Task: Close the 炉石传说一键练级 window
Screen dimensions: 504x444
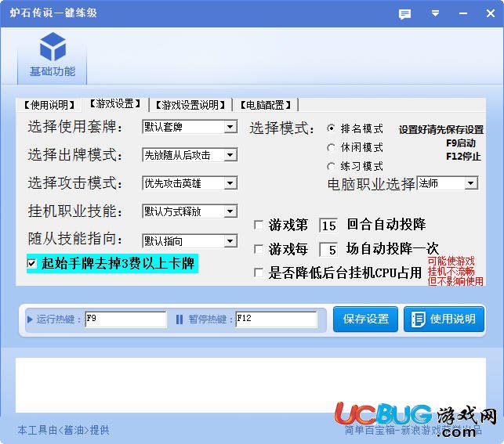Action: click(x=491, y=13)
